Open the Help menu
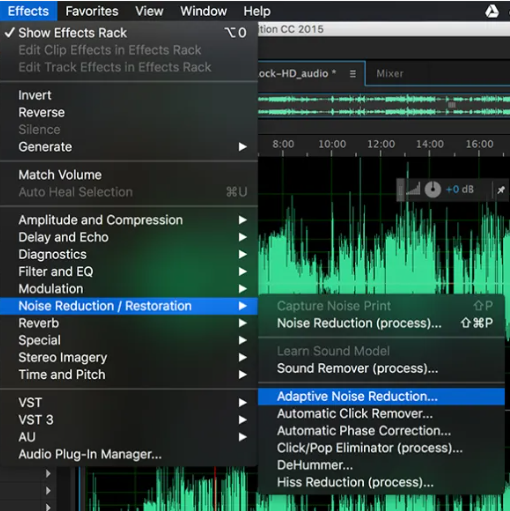Viewport: 510px width, 511px height. coord(257,11)
